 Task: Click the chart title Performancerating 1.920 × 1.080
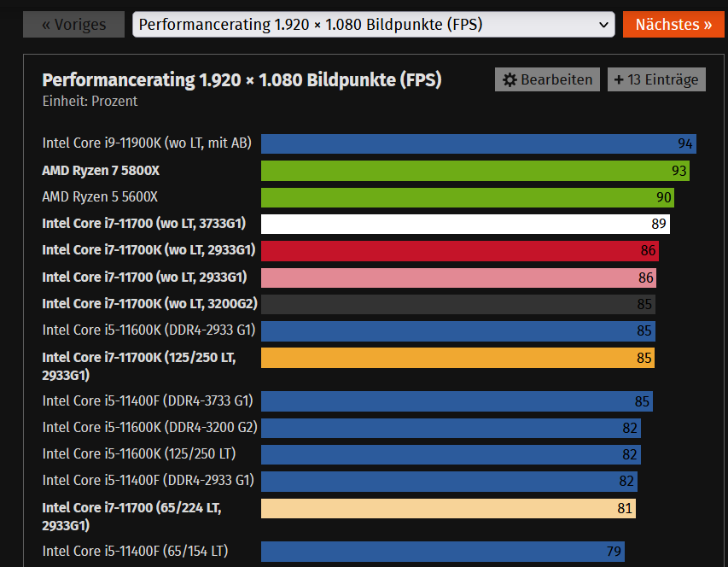(242, 80)
